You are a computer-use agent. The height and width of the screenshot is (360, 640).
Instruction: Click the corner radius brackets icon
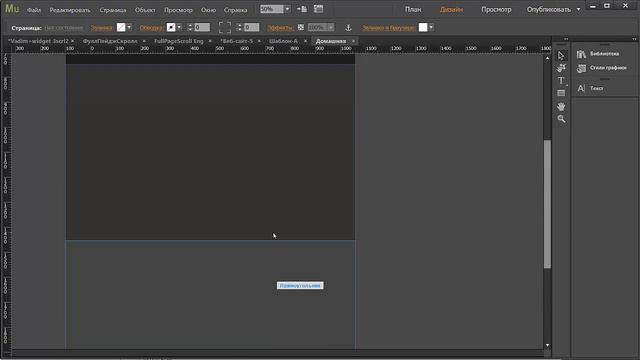click(224, 27)
